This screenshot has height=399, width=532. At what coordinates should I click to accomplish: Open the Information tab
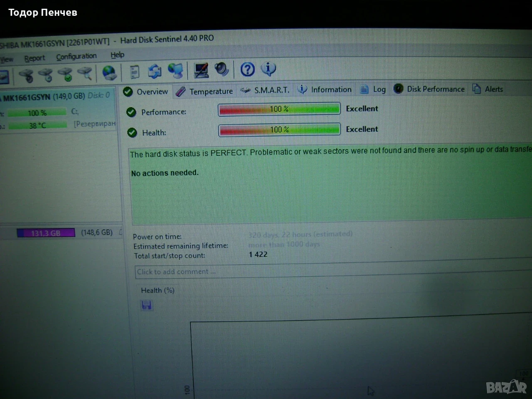(325, 89)
